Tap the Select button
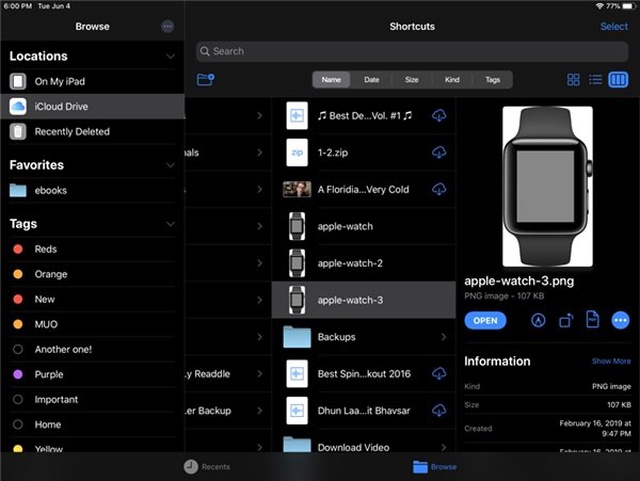 click(x=614, y=27)
